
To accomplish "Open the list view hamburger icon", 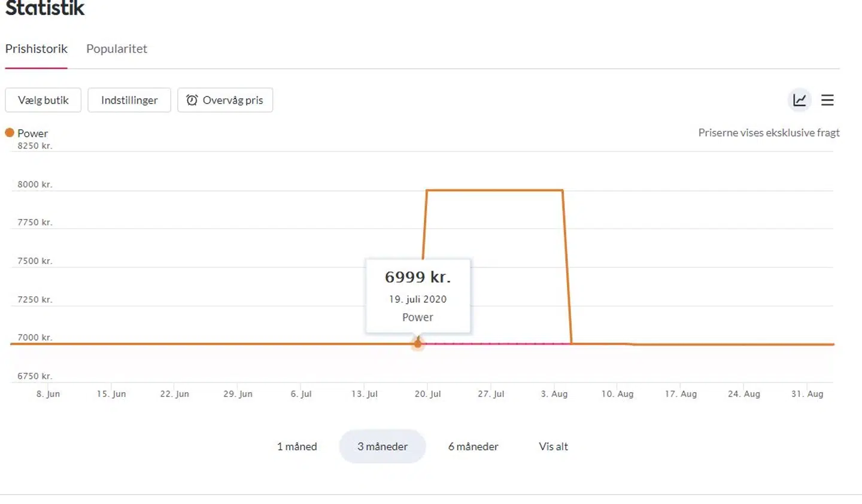I will [x=827, y=100].
